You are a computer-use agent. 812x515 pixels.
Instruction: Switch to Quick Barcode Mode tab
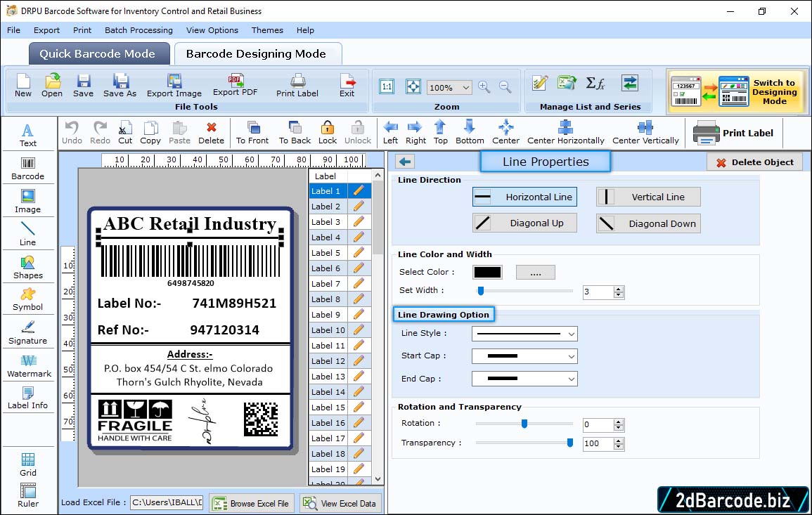pyautogui.click(x=99, y=54)
